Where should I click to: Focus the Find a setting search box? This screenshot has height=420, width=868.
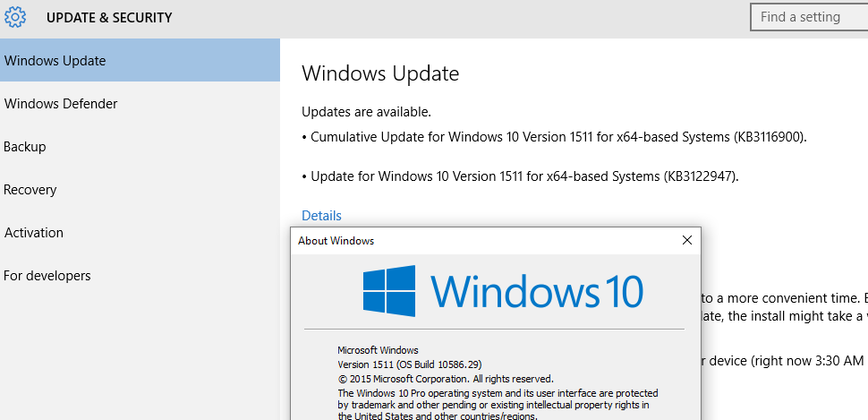[809, 17]
